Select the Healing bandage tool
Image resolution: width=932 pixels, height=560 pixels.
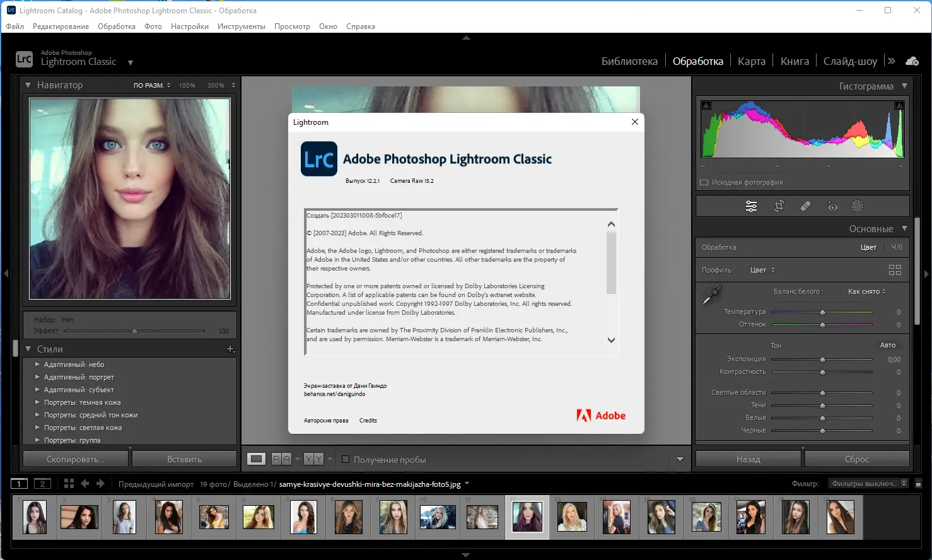pyautogui.click(x=805, y=206)
